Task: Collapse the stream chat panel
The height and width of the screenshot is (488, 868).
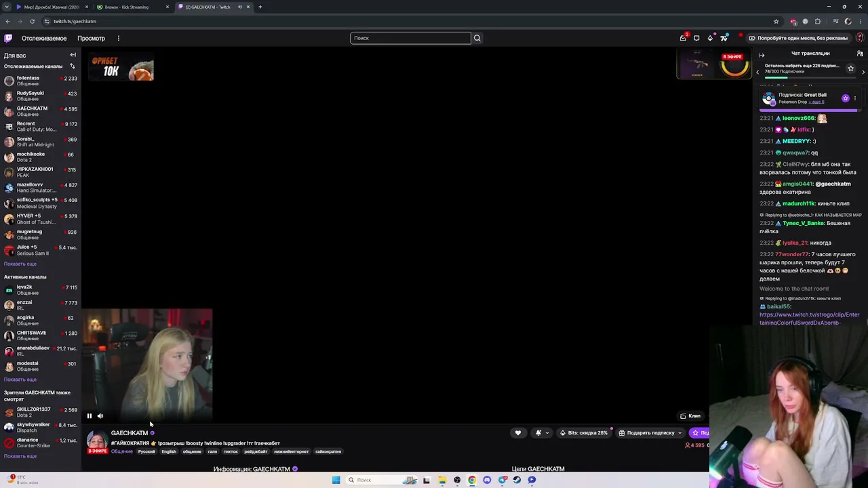Action: [x=762, y=54]
